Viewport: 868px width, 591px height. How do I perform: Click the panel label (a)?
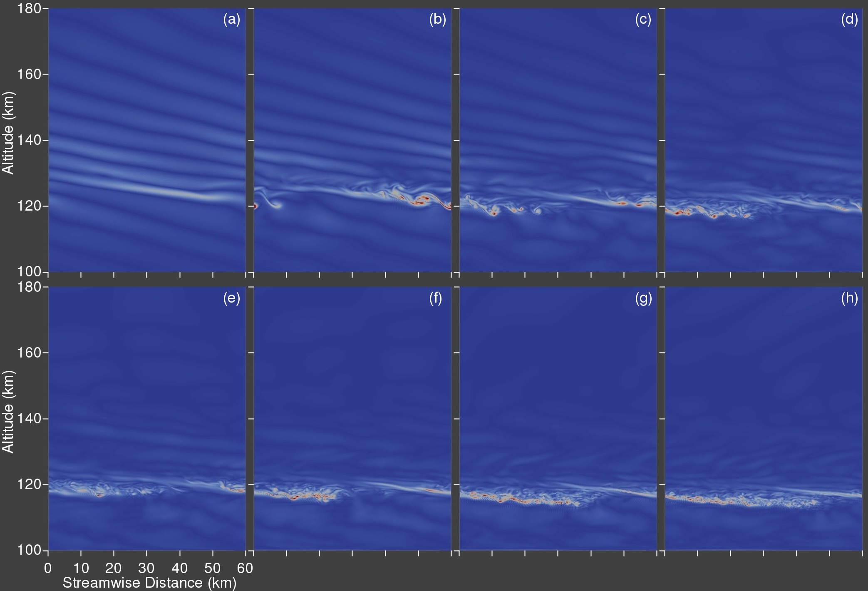pyautogui.click(x=232, y=20)
